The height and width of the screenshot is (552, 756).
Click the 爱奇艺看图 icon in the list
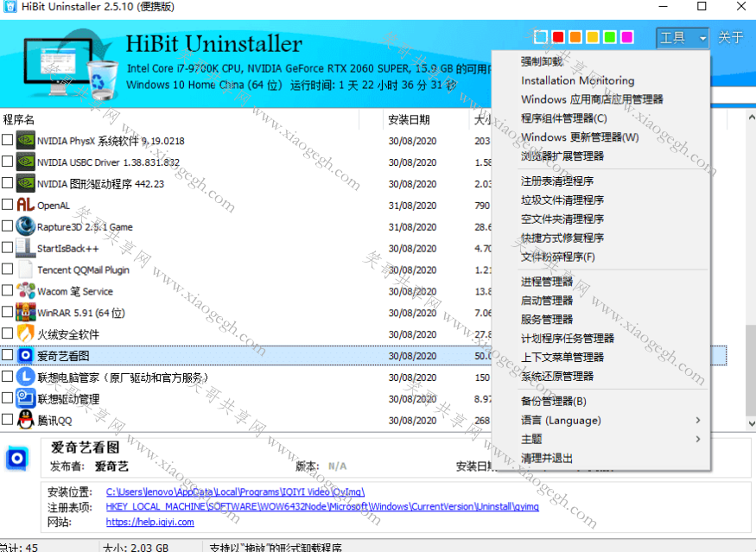coord(26,355)
